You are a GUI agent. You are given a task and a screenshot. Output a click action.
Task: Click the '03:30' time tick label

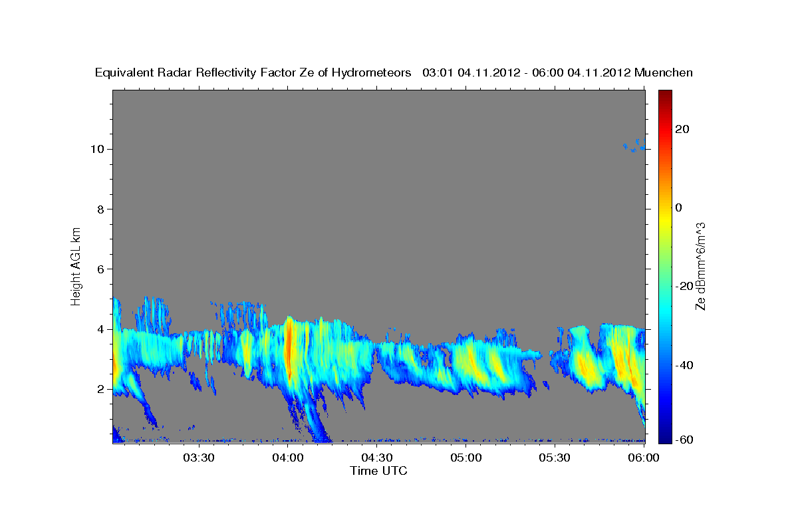point(199,458)
